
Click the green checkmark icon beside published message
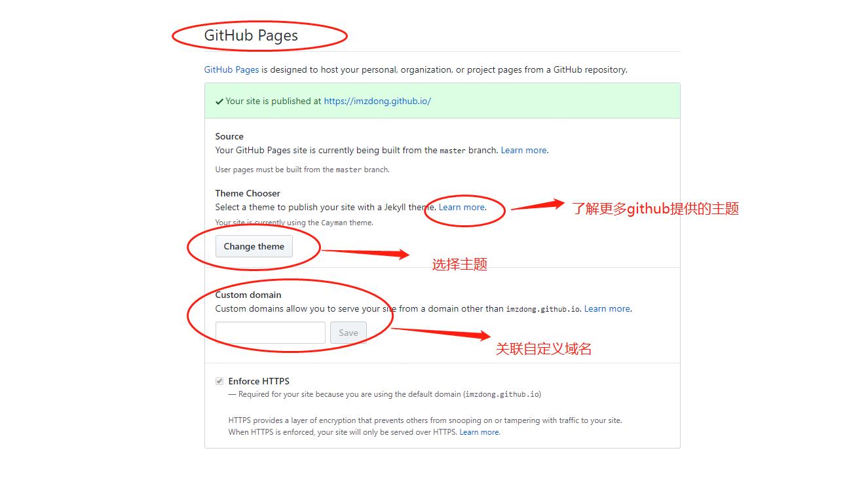(219, 101)
